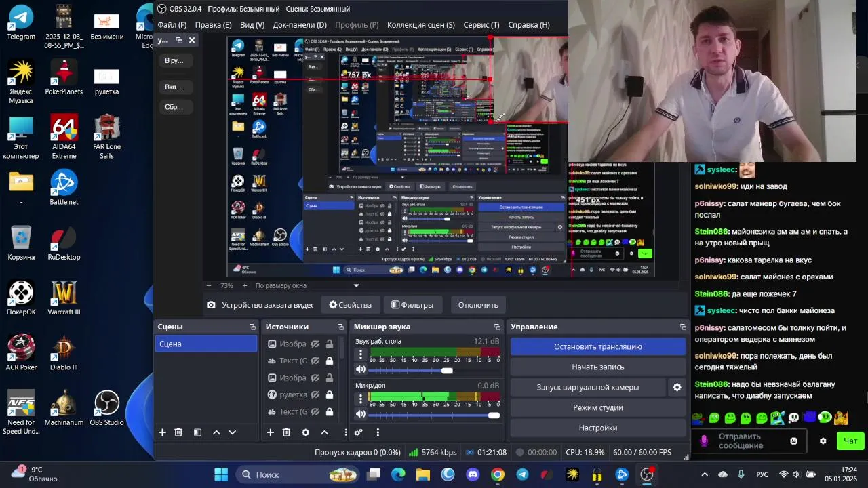Open Warcraft III desktop icon

point(64,298)
